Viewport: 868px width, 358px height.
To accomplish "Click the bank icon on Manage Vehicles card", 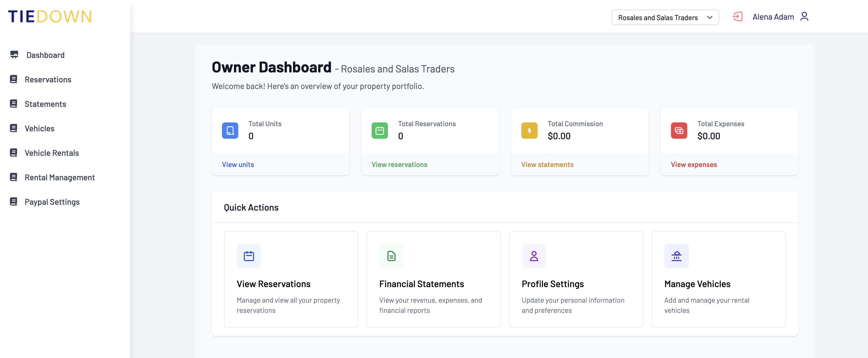I will [x=676, y=256].
